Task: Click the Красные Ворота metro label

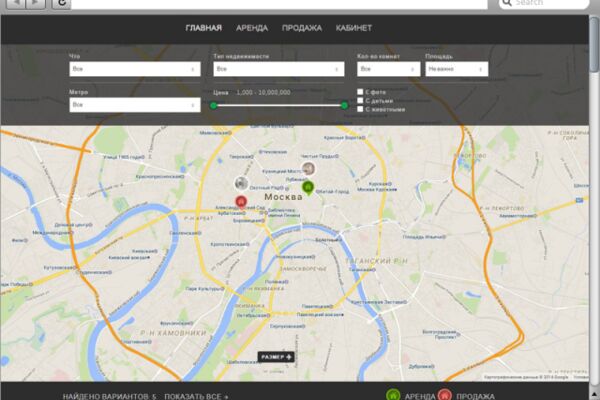Action: 345,137
